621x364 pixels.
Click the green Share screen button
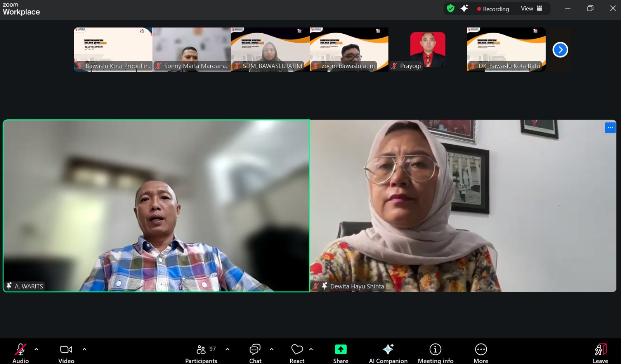coord(341,353)
